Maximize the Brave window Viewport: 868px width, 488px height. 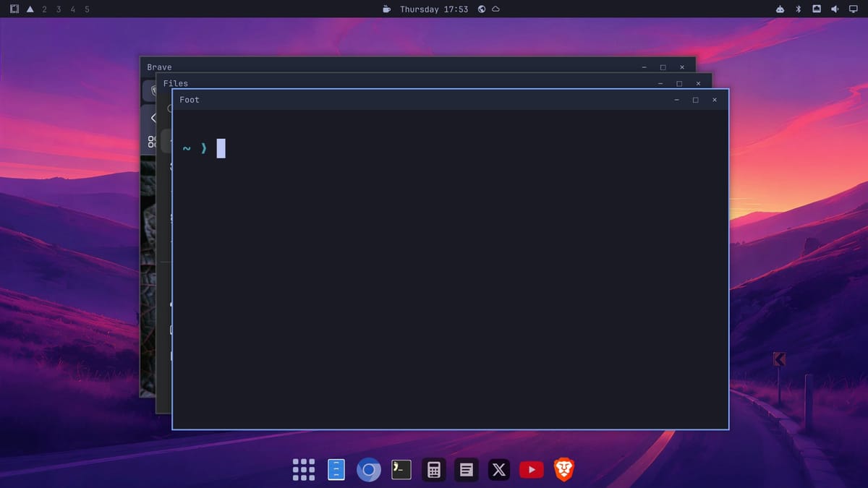(663, 67)
